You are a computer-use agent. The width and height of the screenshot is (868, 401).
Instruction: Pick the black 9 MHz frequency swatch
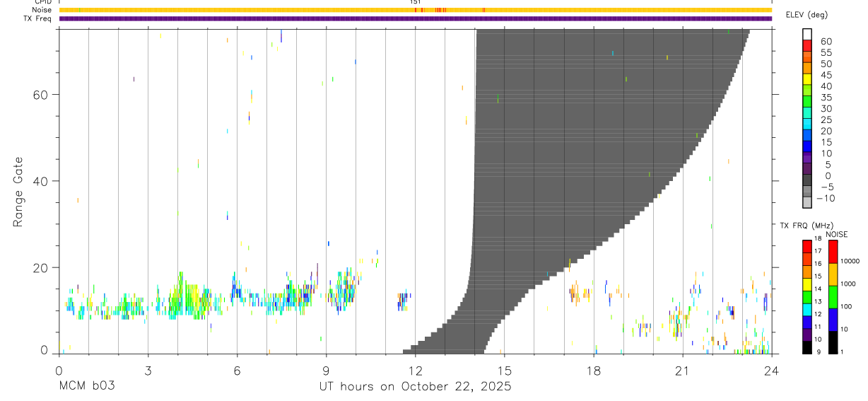point(807,347)
